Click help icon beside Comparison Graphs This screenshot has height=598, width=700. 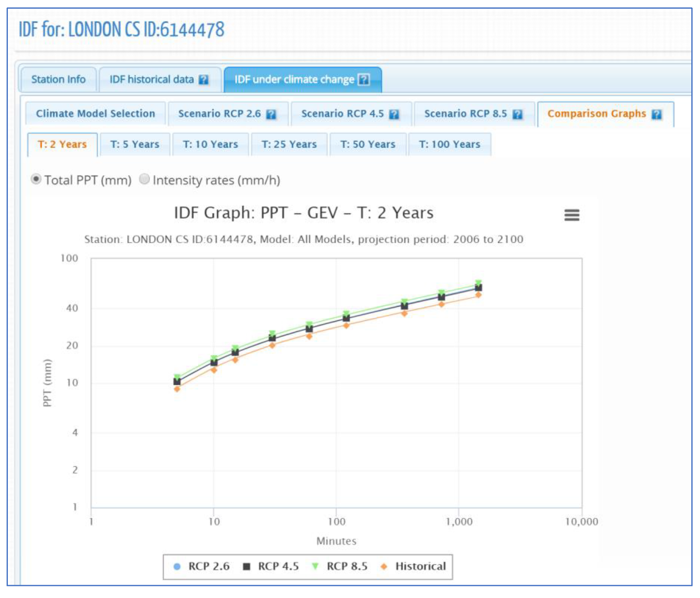click(x=656, y=114)
